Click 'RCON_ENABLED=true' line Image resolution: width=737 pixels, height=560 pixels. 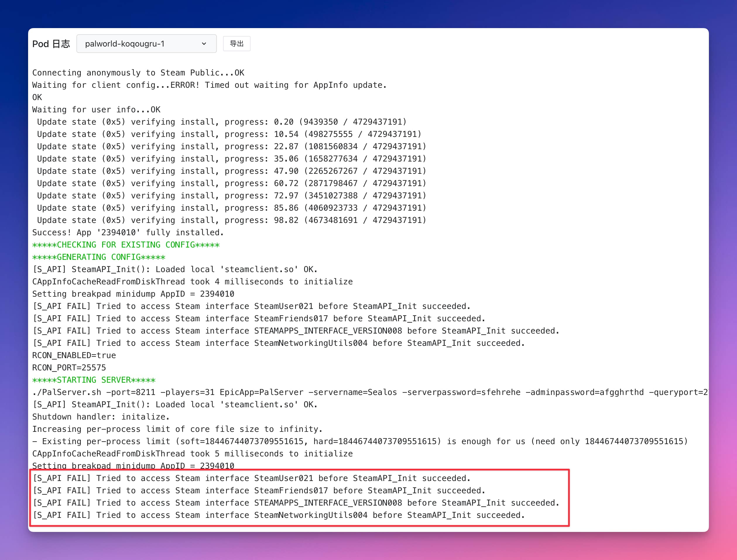click(x=74, y=355)
